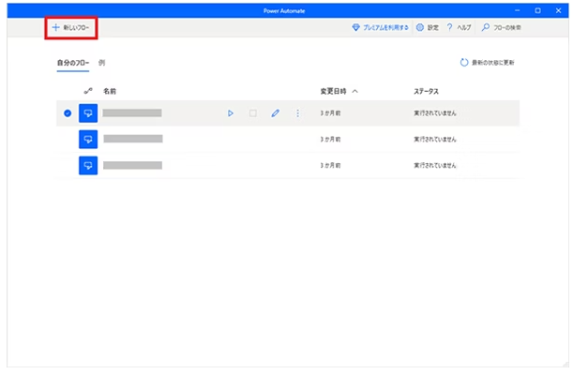This screenshot has height=374, width=588.
Task: Open more actions menu on selected flow
Action: point(297,113)
